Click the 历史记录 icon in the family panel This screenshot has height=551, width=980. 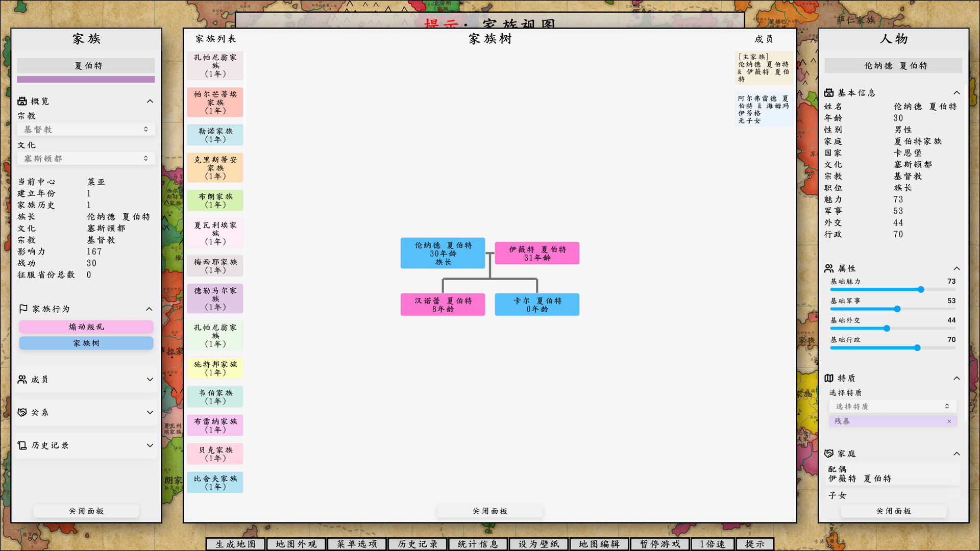pos(22,445)
